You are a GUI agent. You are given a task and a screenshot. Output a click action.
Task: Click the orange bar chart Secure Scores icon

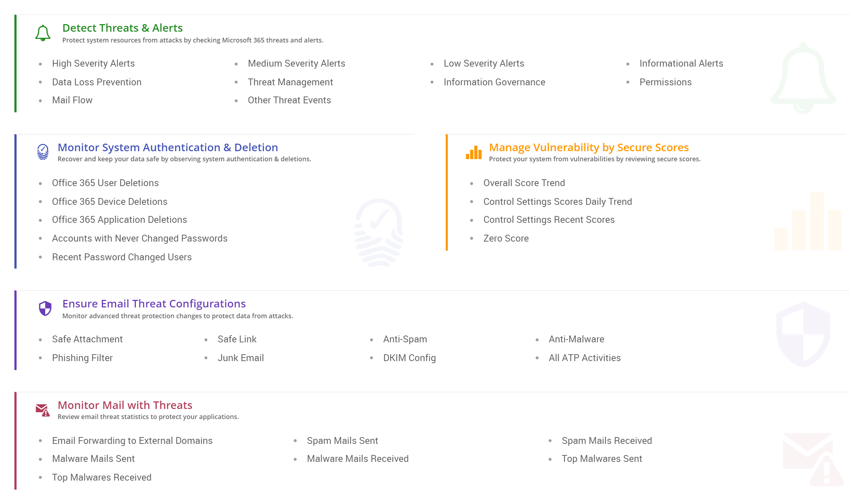[473, 152]
